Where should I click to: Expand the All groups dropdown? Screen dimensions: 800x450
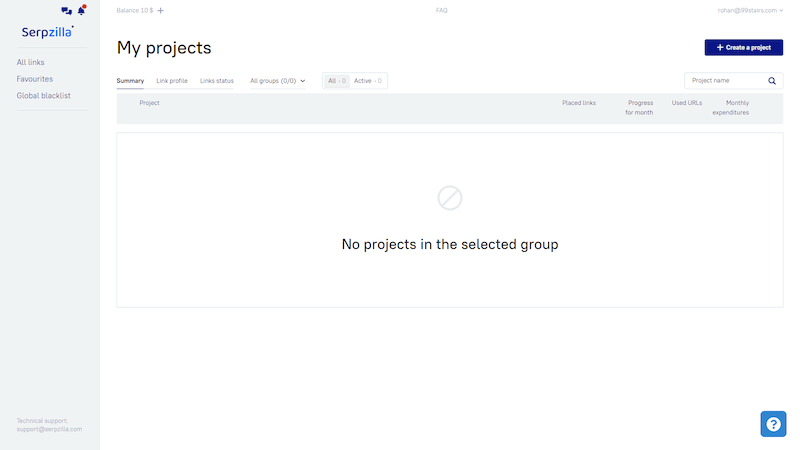point(277,81)
